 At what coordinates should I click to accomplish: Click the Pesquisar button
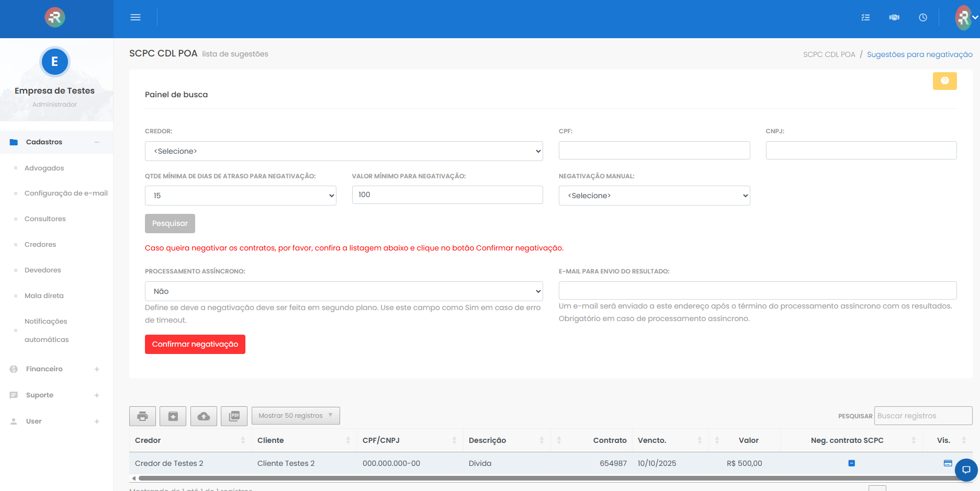click(x=170, y=223)
